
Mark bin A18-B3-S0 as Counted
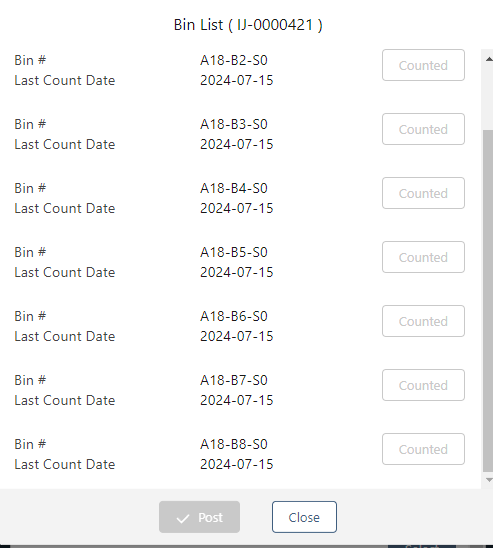(x=423, y=129)
